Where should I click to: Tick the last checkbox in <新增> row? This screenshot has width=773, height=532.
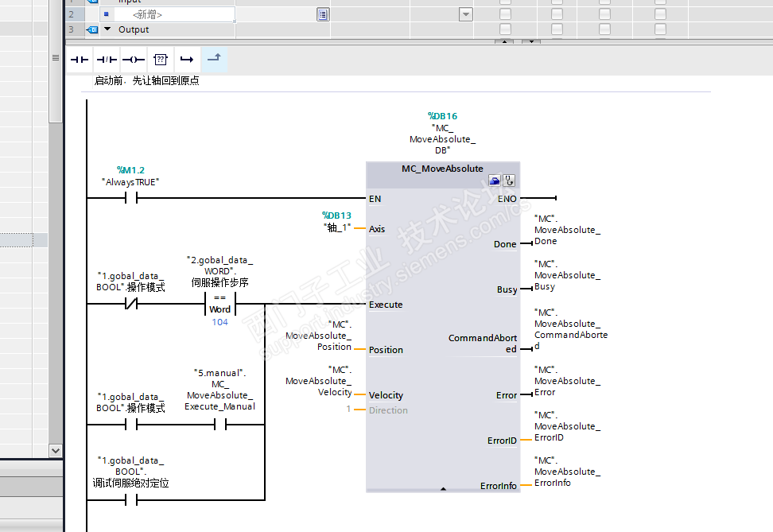click(660, 14)
